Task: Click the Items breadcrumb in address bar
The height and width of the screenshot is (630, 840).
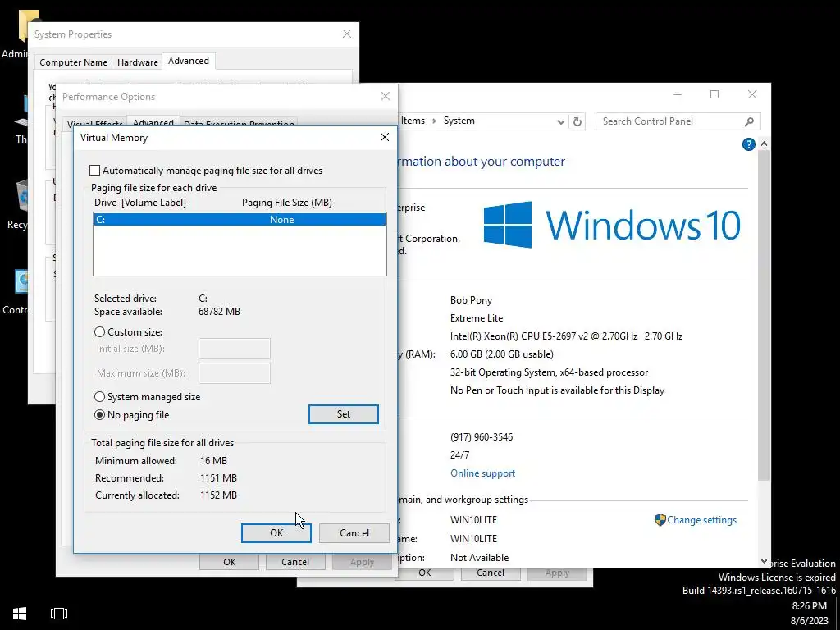Action: point(413,121)
